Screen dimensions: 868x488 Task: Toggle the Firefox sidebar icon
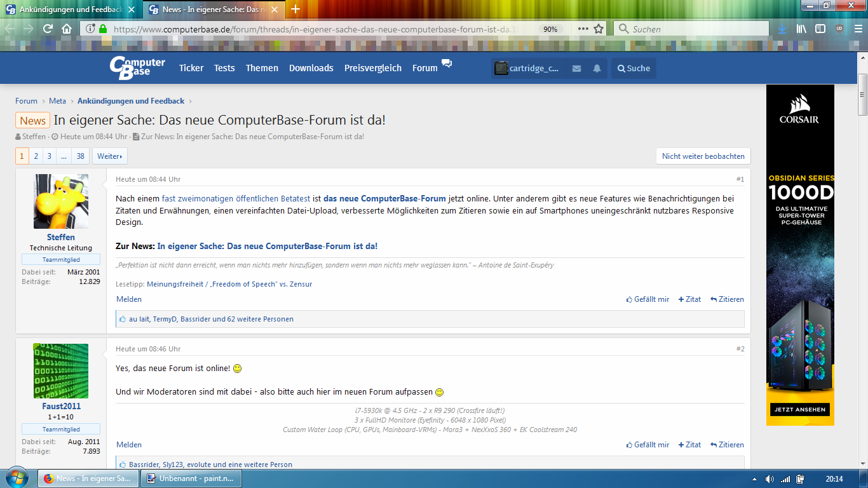click(820, 29)
